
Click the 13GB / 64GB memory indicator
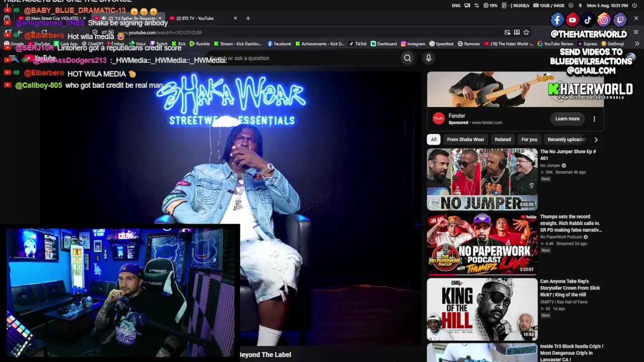548,6
